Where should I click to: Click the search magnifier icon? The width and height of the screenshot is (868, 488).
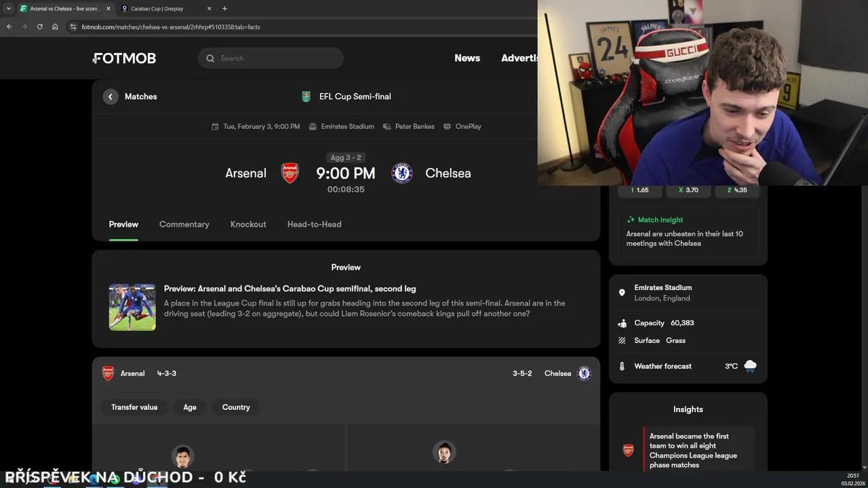(x=210, y=58)
